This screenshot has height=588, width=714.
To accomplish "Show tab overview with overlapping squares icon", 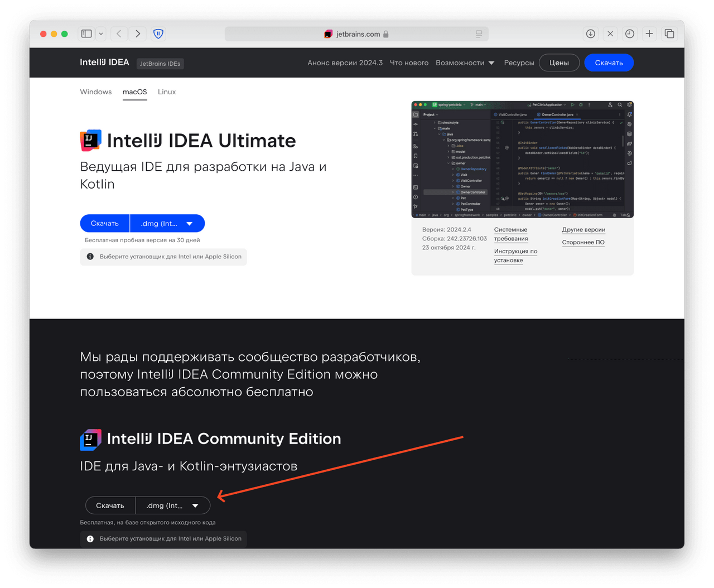I will tap(669, 33).
